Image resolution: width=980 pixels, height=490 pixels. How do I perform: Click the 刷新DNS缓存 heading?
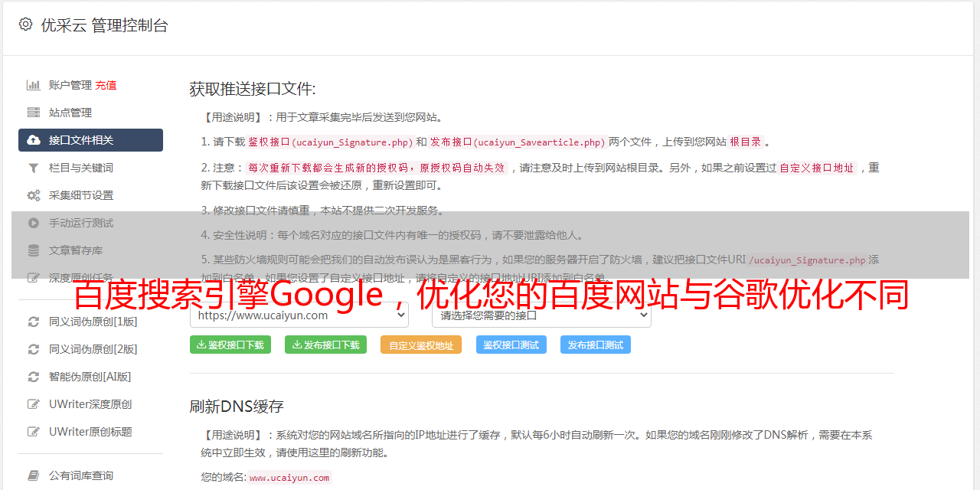(x=237, y=406)
